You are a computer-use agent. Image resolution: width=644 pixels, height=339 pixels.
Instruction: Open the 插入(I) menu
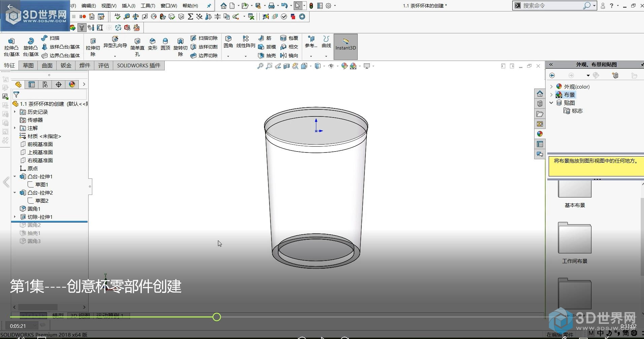(128, 6)
